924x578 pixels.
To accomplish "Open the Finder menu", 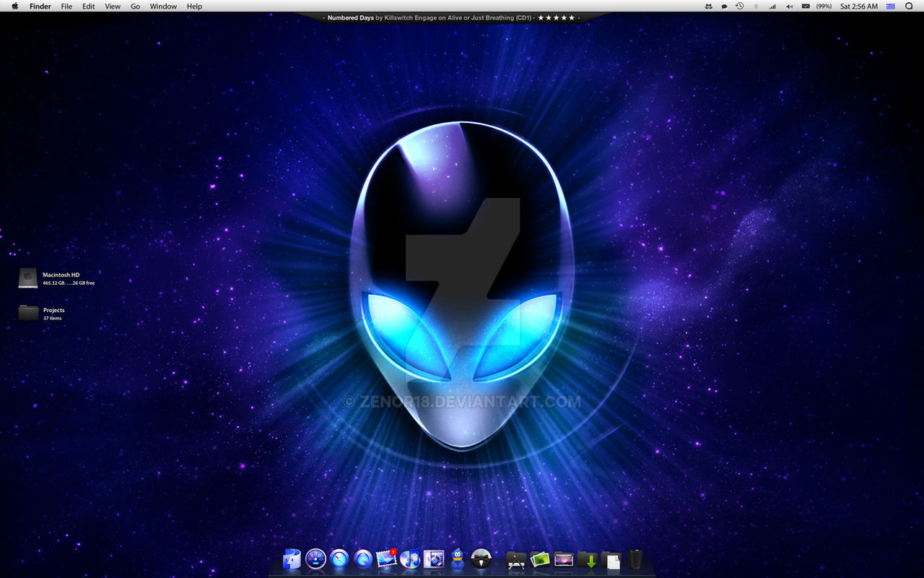I will [x=40, y=7].
